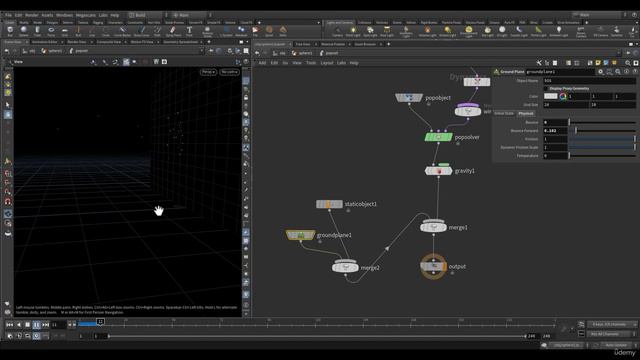This screenshot has height=360, width=640.
Task: Click the merge2 node
Action: click(345, 267)
